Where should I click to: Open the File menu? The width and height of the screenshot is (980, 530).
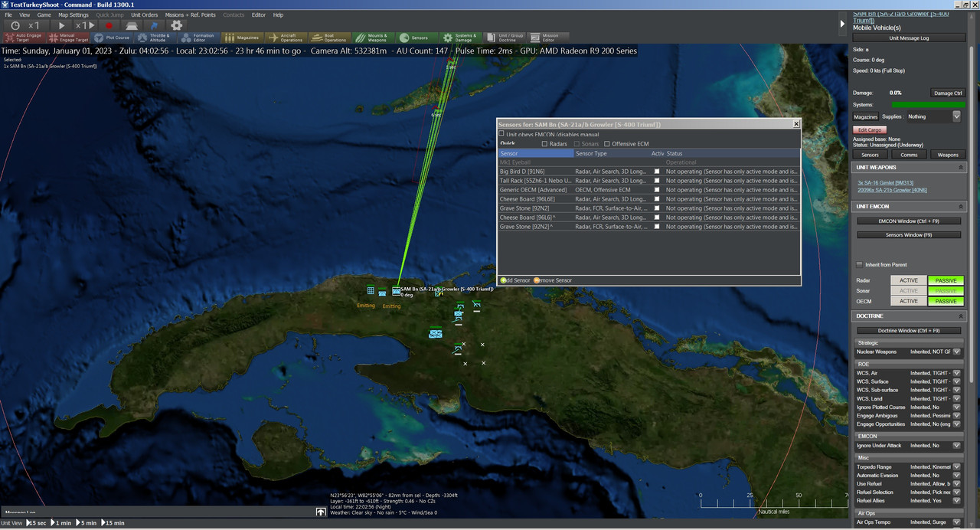8,15
